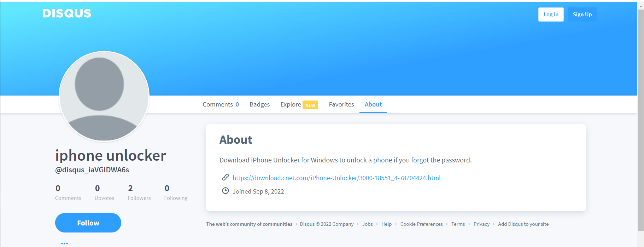Click the Log In button
Viewport: 644px width, 247px height.
(x=551, y=15)
